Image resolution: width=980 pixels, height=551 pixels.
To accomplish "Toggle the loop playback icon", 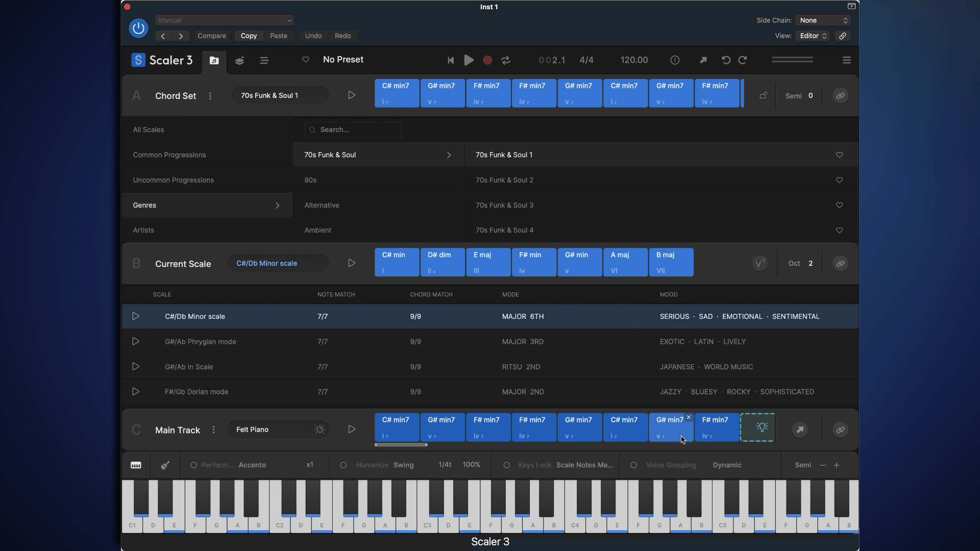I will [x=506, y=60].
